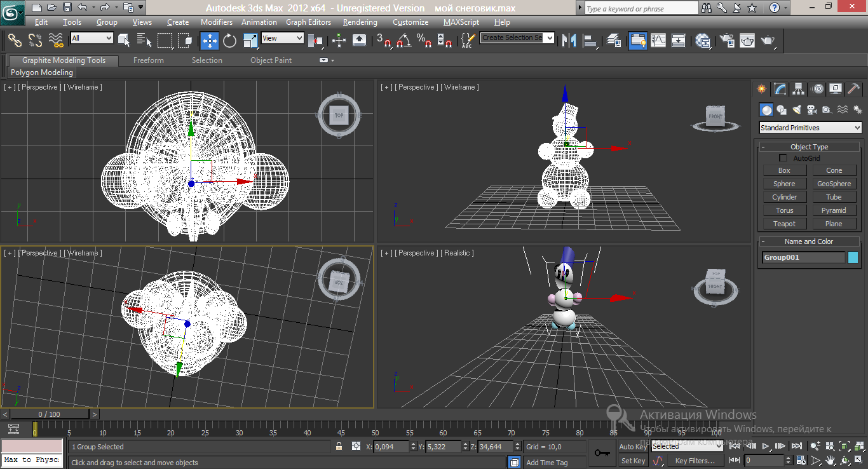Click Bind to Space Warp icon

click(57, 41)
